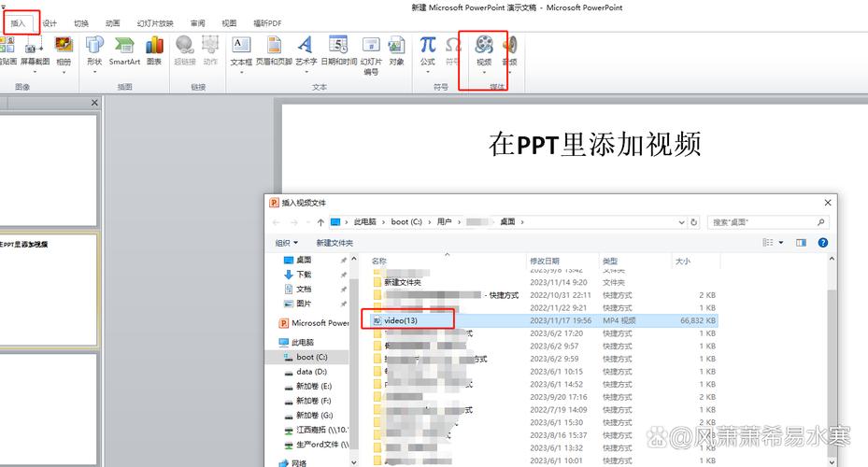Sort files by 修改日期 column header
The image size is (868, 467).
pos(545,261)
